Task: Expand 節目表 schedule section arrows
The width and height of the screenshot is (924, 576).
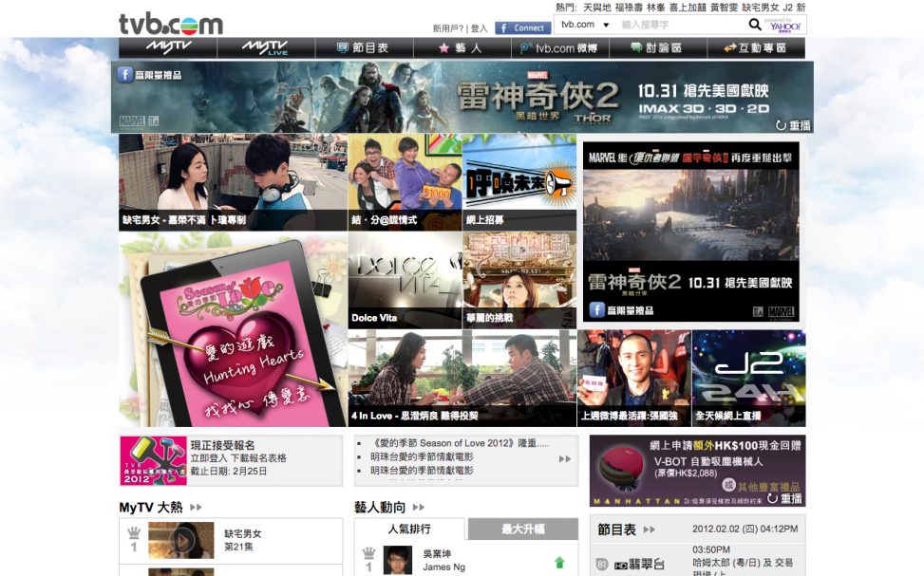Action: click(650, 530)
